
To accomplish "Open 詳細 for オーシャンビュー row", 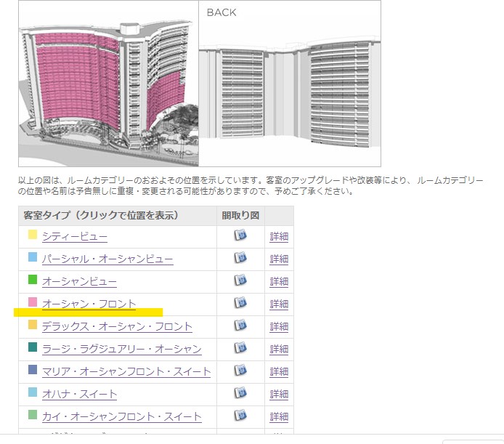I will (x=279, y=282).
